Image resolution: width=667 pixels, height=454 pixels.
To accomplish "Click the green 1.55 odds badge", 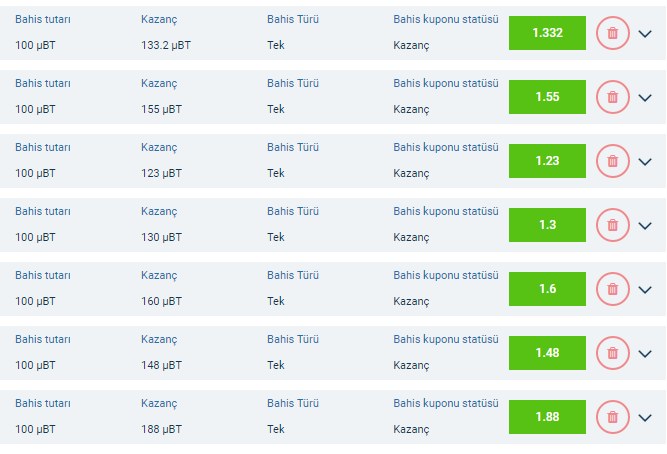I will tap(547, 97).
